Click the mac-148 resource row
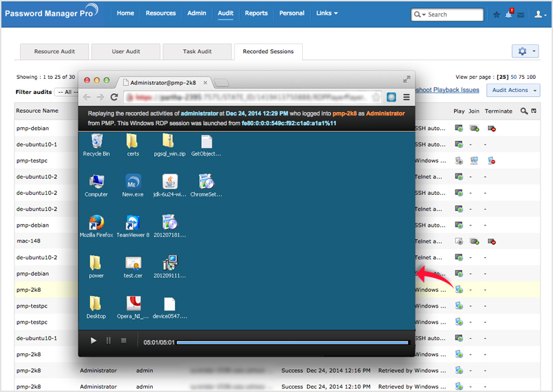 pos(277,241)
